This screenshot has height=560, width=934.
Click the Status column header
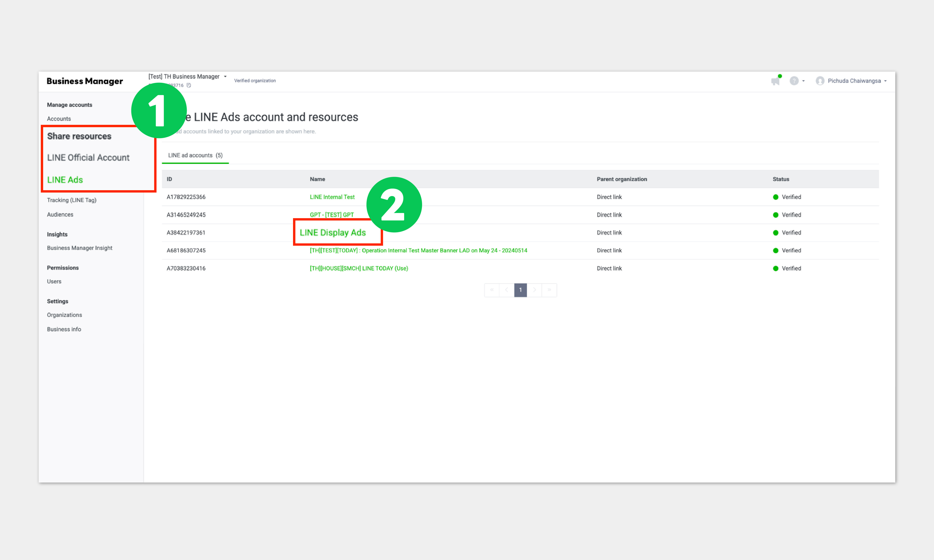coord(781,179)
